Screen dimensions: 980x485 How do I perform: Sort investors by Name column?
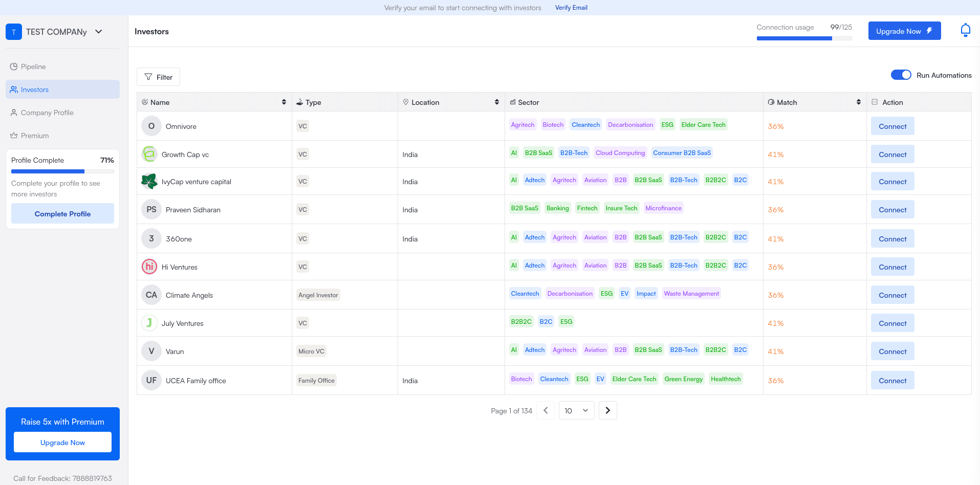pyautogui.click(x=284, y=102)
